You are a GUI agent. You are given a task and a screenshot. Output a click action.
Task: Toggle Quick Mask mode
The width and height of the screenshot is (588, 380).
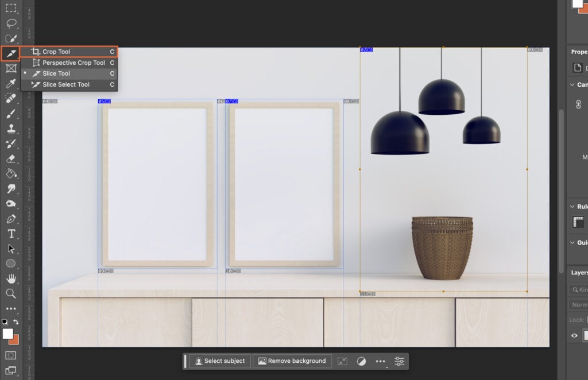(x=10, y=355)
